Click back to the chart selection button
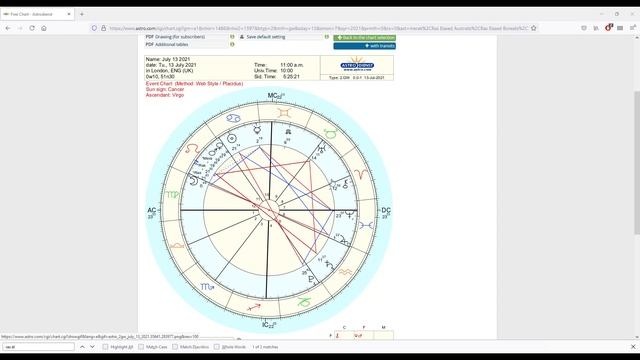Viewport: 640px width, 360px height. [x=364, y=38]
